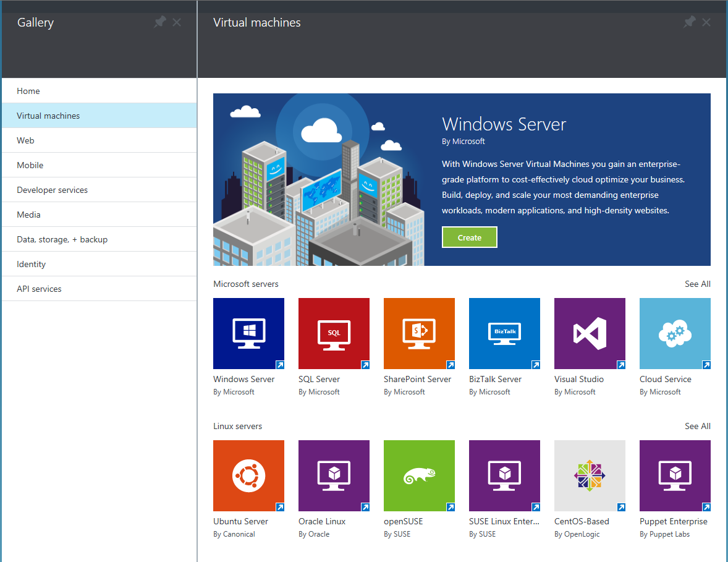Pin the Gallery blade
The height and width of the screenshot is (562, 728).
[x=160, y=22]
